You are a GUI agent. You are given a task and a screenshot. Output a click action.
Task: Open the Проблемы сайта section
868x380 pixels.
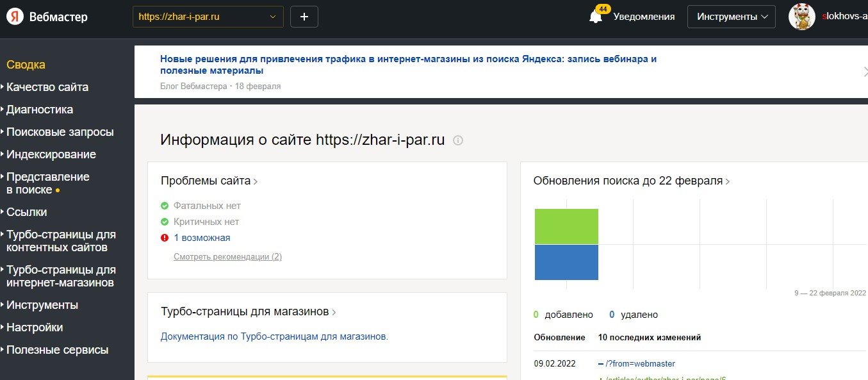[209, 181]
